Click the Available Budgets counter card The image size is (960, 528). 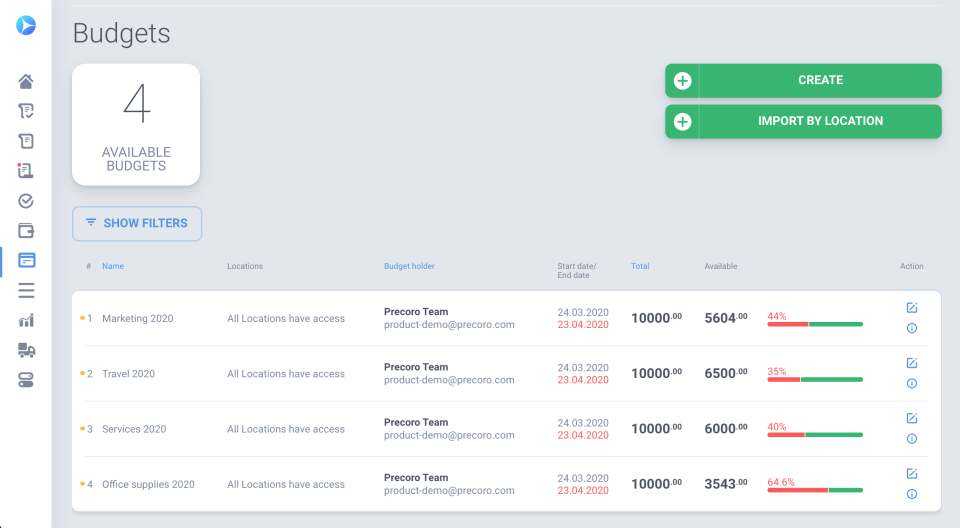tap(136, 125)
